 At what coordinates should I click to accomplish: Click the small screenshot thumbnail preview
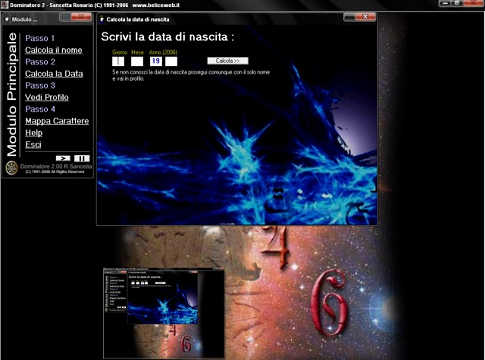[x=164, y=313]
